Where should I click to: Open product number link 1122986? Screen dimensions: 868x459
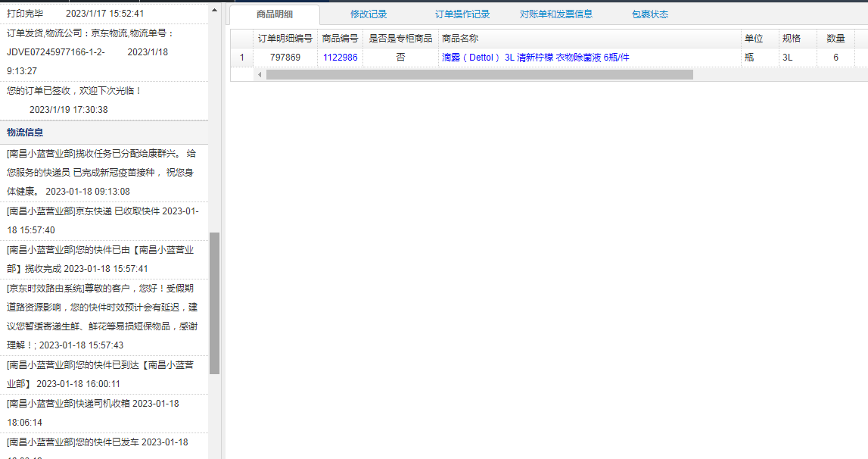(340, 58)
